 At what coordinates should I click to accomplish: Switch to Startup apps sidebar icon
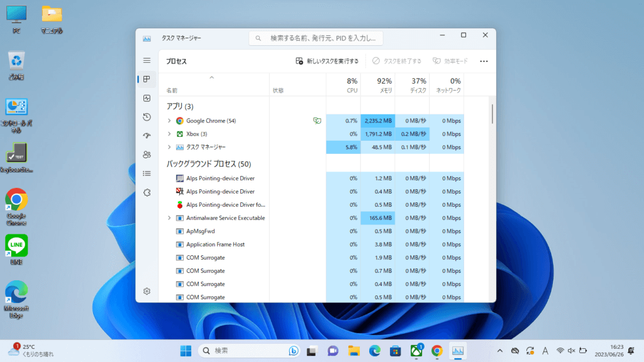[x=147, y=136]
